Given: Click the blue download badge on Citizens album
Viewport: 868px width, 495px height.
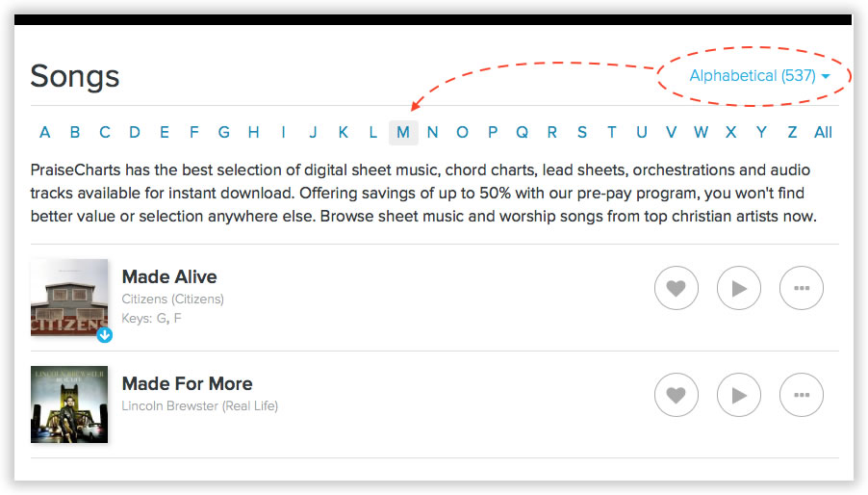Looking at the screenshot, I should (x=105, y=335).
